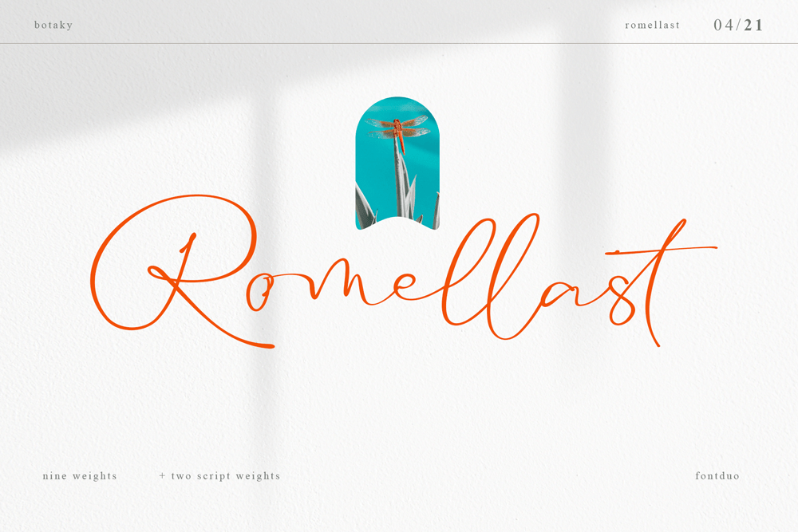Click the botaky label in the top bar
This screenshot has height=532, width=798.
pyautogui.click(x=53, y=25)
